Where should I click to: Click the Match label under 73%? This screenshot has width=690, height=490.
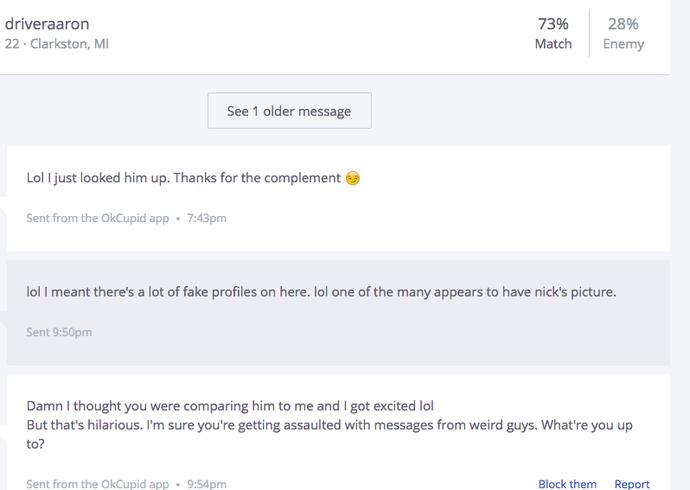(553, 44)
